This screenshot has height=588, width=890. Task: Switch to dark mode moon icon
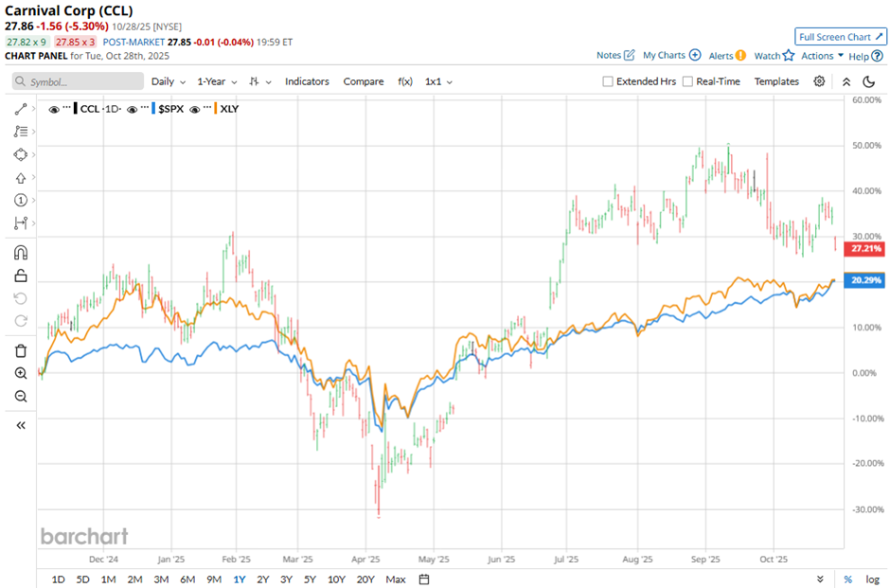pyautogui.click(x=869, y=81)
